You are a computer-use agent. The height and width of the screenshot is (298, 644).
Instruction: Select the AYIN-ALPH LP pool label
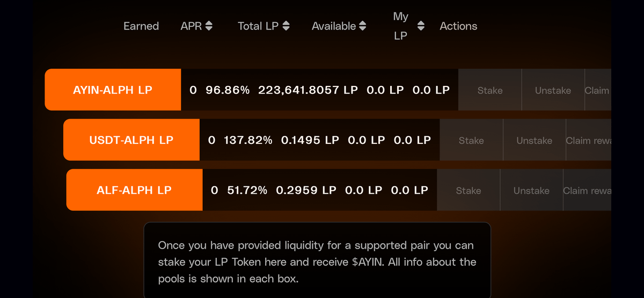tap(113, 90)
